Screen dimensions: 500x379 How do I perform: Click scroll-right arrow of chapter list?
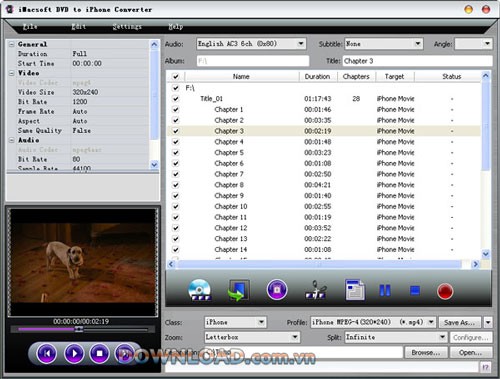click(475, 264)
